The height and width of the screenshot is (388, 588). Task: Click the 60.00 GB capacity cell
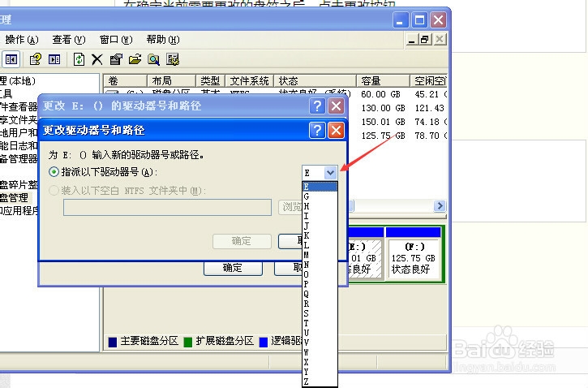tap(380, 94)
